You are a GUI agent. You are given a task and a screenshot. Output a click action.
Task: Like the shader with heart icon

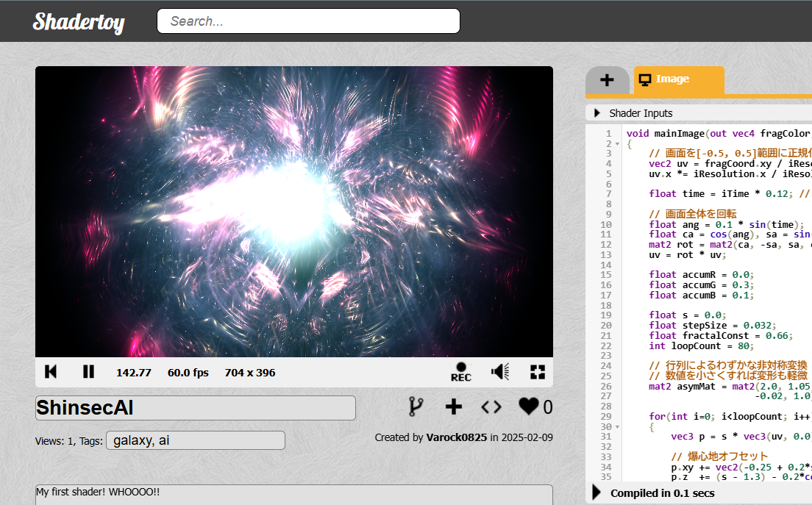pyautogui.click(x=528, y=406)
